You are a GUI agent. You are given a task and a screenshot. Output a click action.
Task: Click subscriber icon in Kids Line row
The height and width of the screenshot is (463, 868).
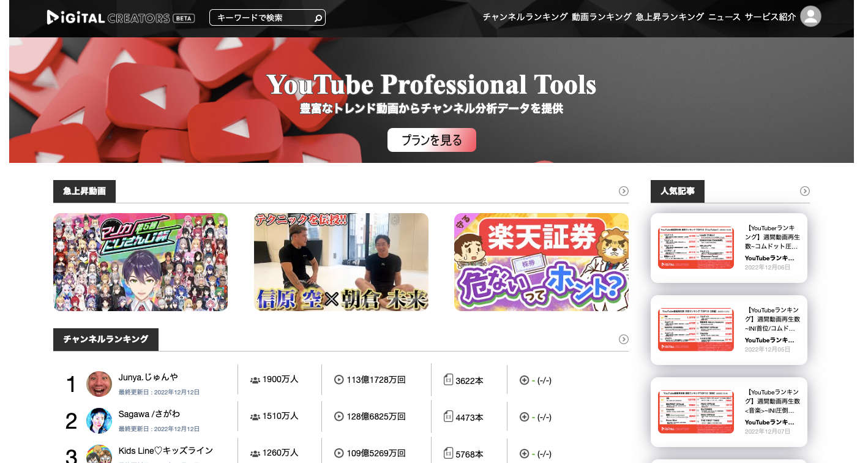point(255,454)
